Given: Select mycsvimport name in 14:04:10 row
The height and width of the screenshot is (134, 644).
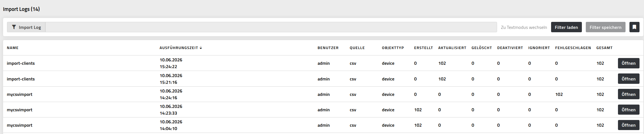Looking at the screenshot, I should [20, 125].
